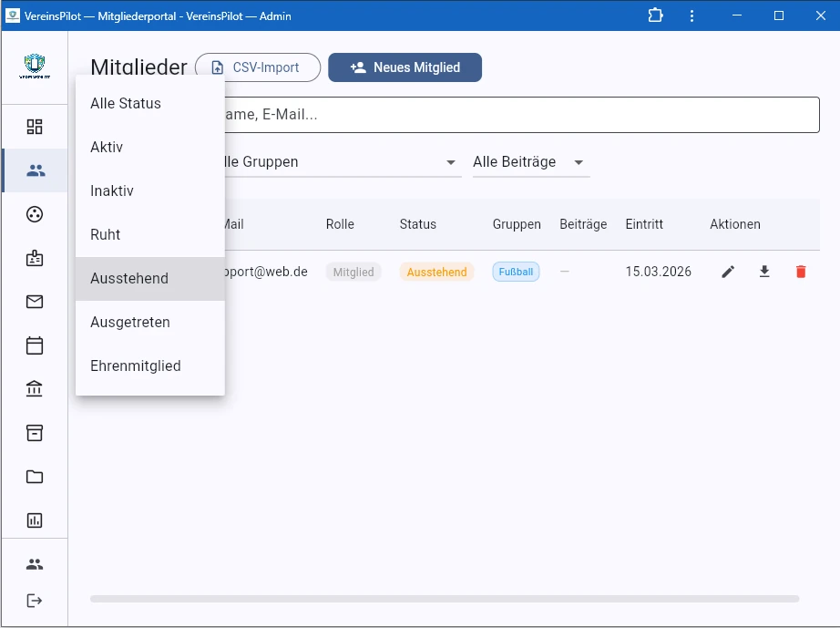Image resolution: width=840 pixels, height=628 pixels.
Task: Download member data via the download icon
Action: 764,271
